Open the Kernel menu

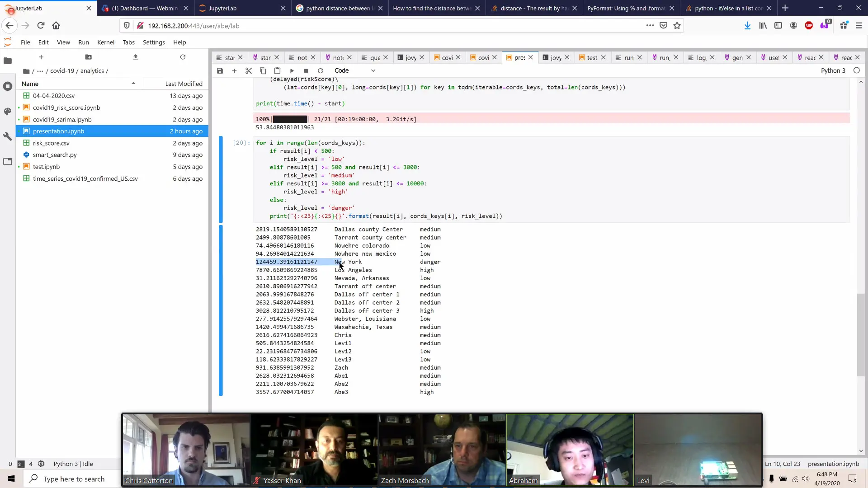click(x=105, y=42)
